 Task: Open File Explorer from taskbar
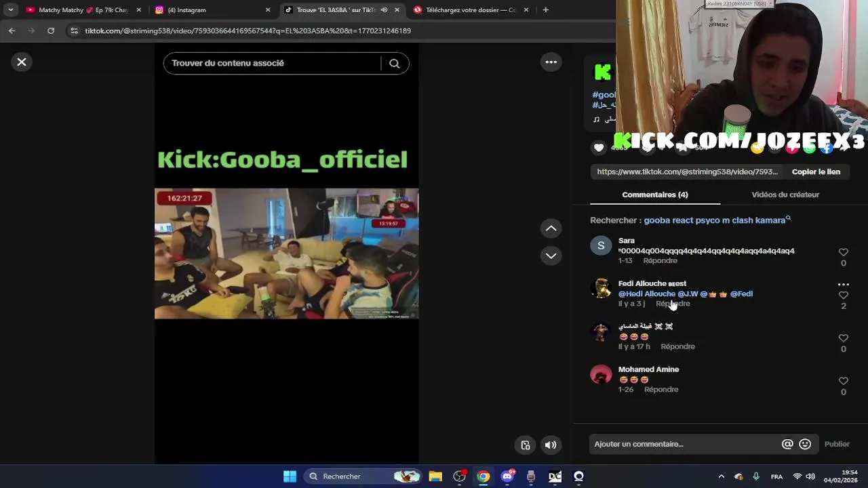pos(435,476)
